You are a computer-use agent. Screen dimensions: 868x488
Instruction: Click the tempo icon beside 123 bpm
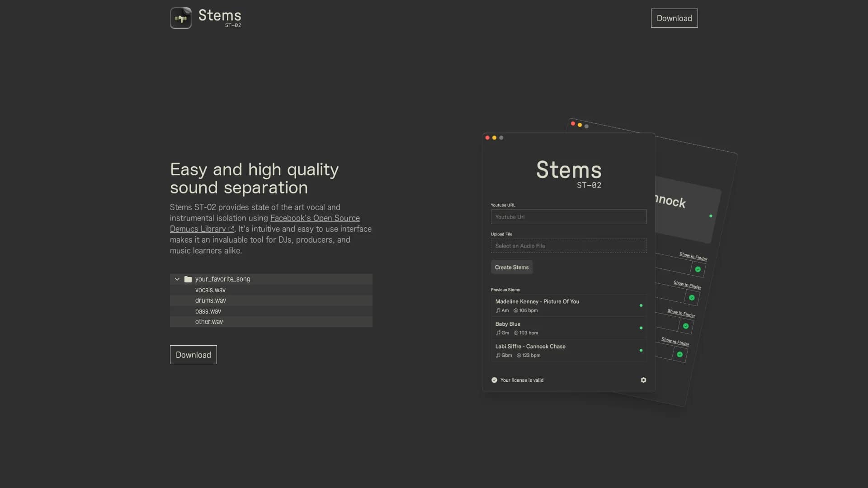(519, 355)
